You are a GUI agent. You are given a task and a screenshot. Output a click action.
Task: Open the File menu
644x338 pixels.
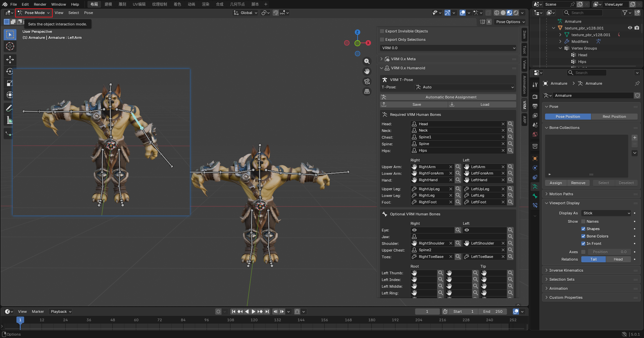click(x=13, y=4)
